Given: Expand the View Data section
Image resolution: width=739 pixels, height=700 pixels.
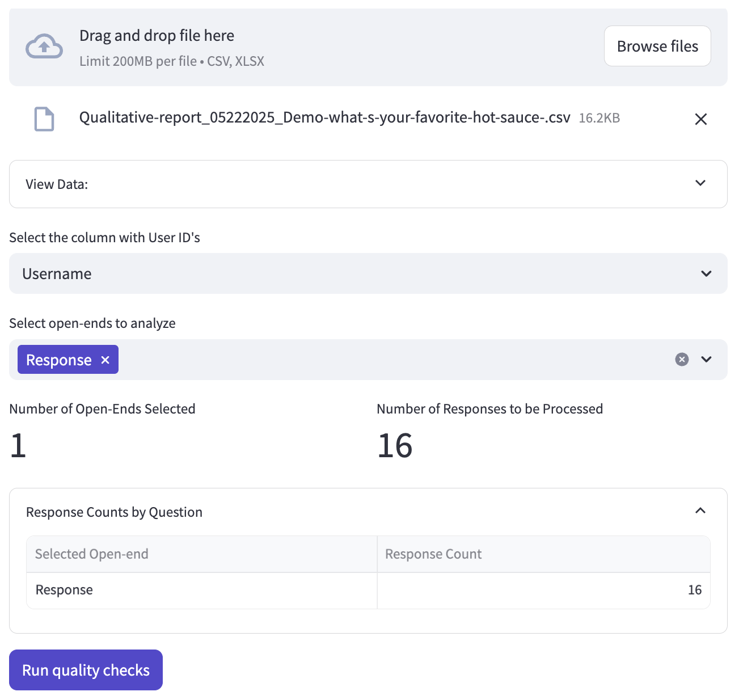Looking at the screenshot, I should [x=368, y=184].
